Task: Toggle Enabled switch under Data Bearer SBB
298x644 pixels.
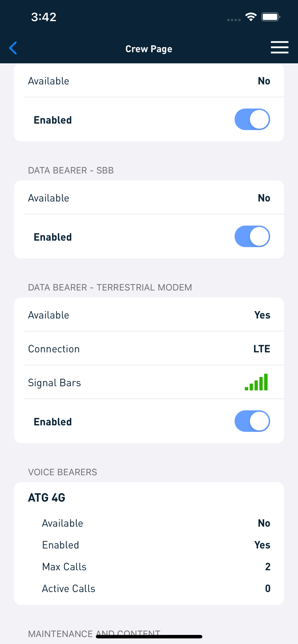Action: coord(252,236)
